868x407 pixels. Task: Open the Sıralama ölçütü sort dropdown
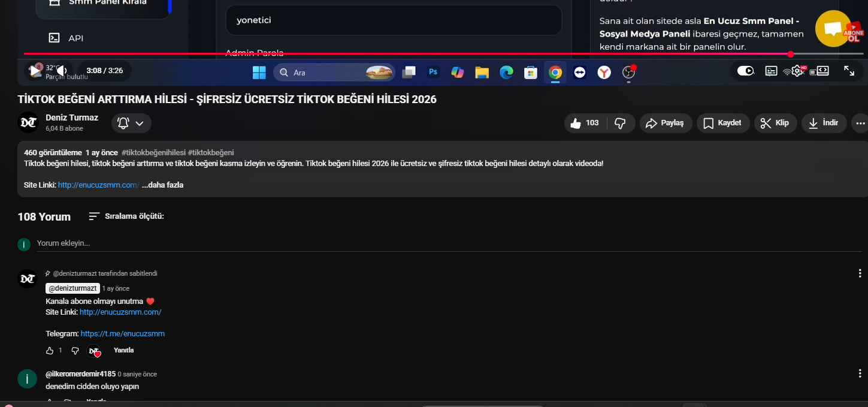pyautogui.click(x=126, y=216)
